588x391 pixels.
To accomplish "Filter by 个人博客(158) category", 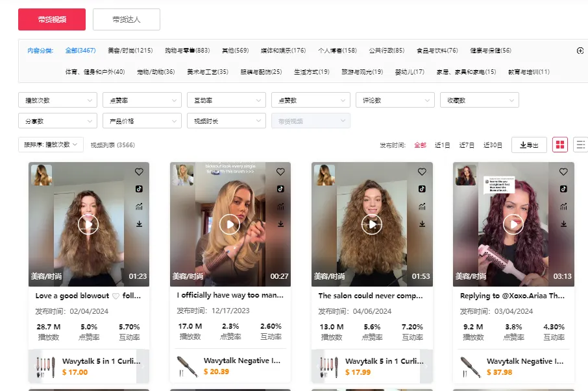I will coord(337,51).
